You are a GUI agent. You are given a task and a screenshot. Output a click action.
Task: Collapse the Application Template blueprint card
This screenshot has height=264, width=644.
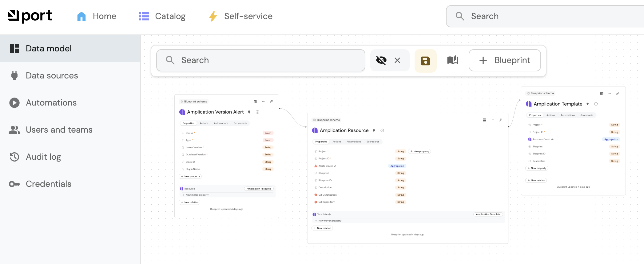coord(618,93)
